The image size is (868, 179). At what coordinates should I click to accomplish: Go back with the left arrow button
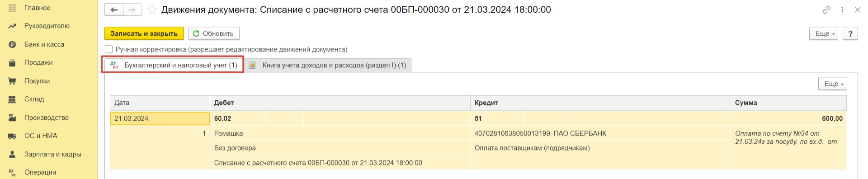tap(114, 9)
